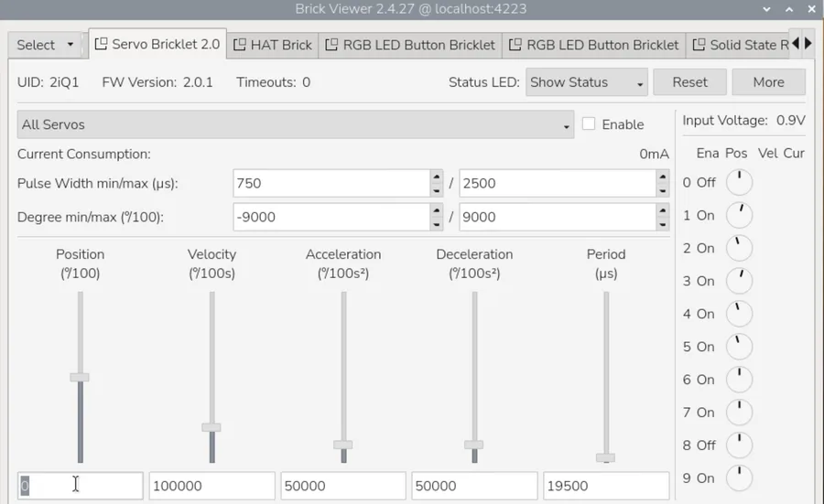Click the UID: 2iQ1 text
This screenshot has height=504, width=824.
48,82
